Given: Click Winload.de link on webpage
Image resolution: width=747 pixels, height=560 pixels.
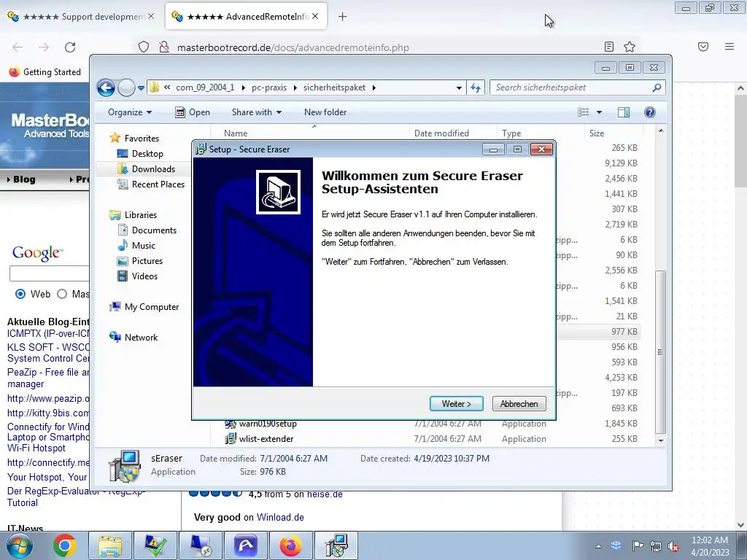Looking at the screenshot, I should pos(280,517).
